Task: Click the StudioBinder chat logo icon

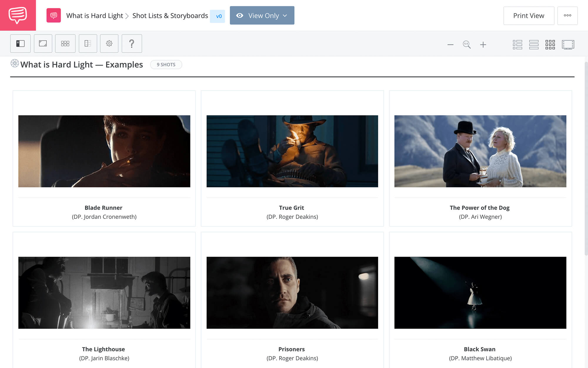Action: point(18,15)
